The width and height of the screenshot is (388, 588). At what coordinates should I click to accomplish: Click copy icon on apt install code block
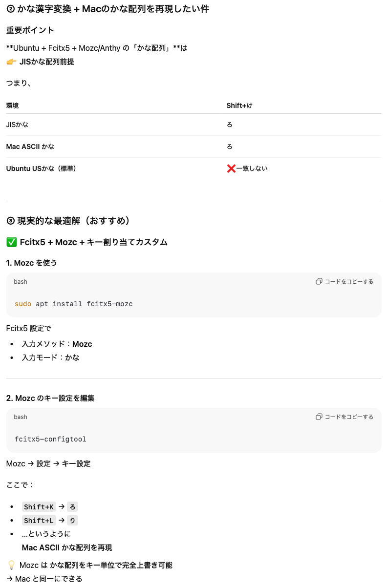pos(319,281)
